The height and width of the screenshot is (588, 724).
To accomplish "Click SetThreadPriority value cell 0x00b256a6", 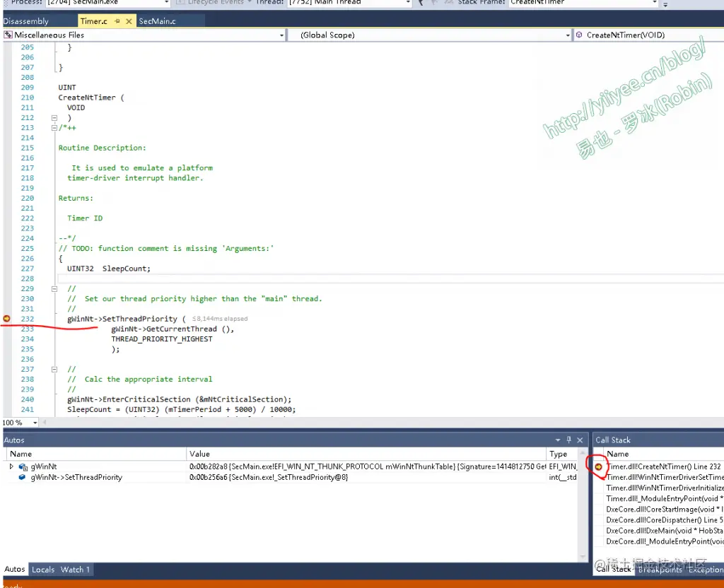I will coord(269,477).
